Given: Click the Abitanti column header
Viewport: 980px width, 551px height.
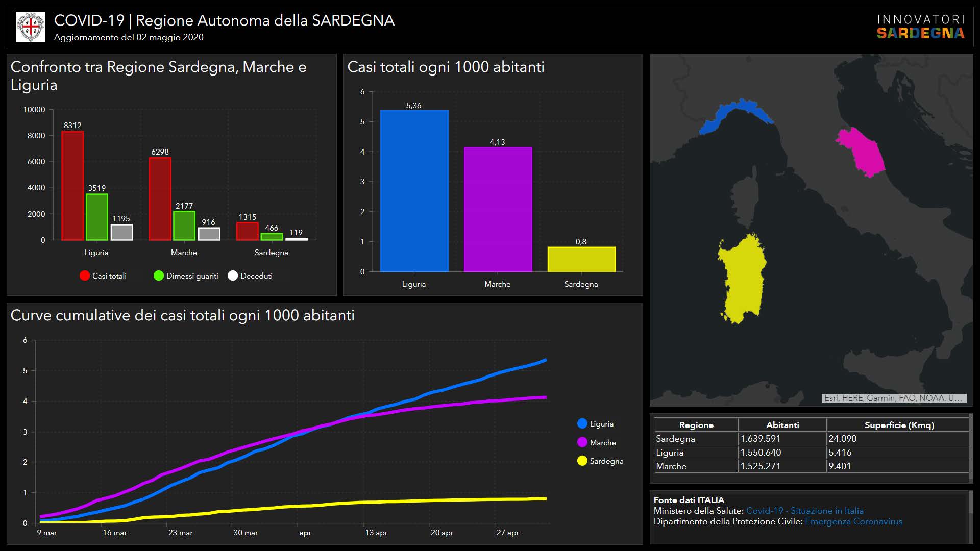Looking at the screenshot, I should click(782, 425).
